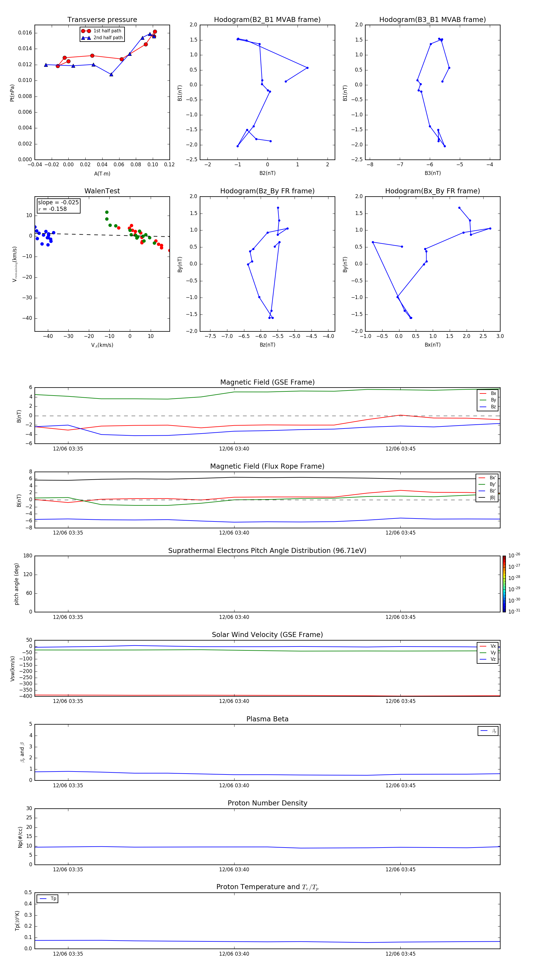
Task: Click the 180 tick on the pitch angle axis
Action: tap(28, 556)
